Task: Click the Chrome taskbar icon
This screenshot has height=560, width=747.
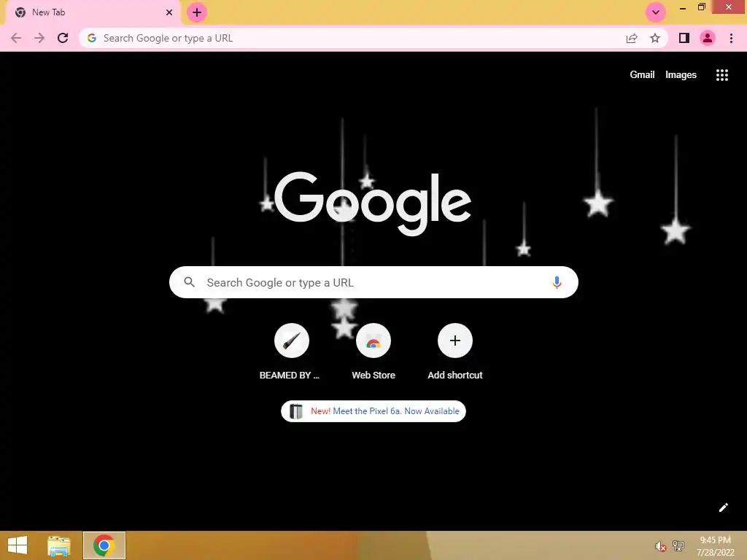Action: [104, 545]
